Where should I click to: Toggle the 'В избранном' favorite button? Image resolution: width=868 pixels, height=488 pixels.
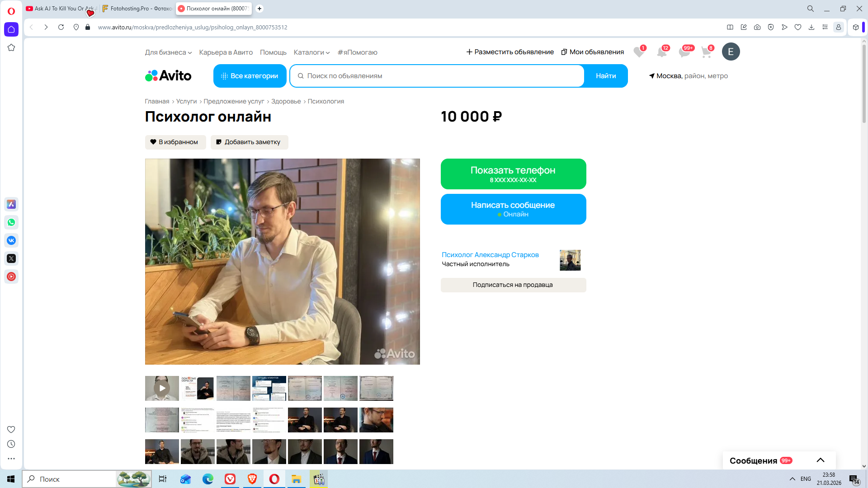pyautogui.click(x=175, y=142)
